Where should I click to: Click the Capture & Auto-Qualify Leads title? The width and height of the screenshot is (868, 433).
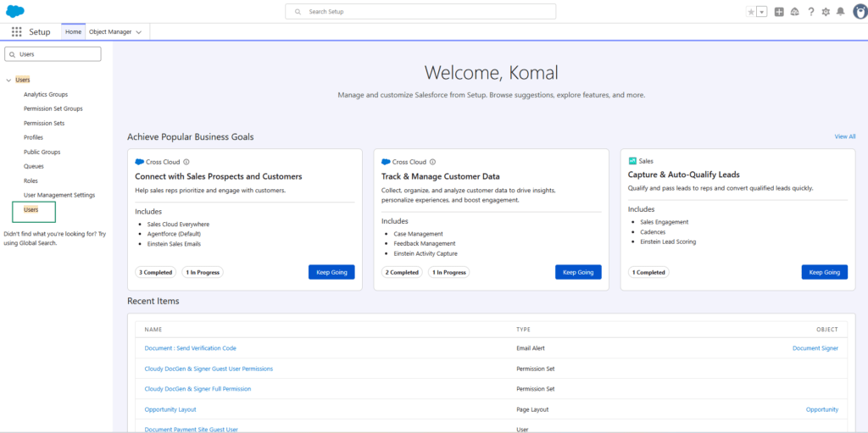coord(684,175)
